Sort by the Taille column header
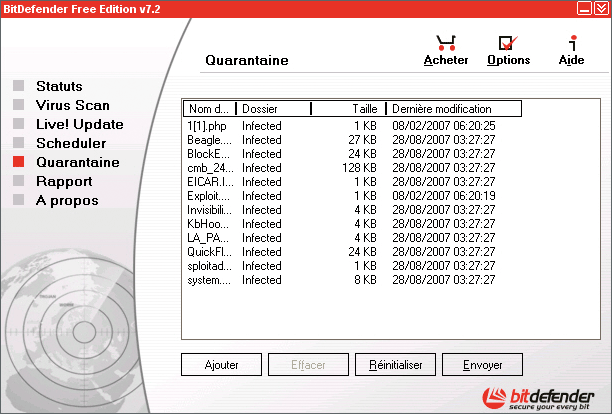612x414 pixels. [349, 109]
